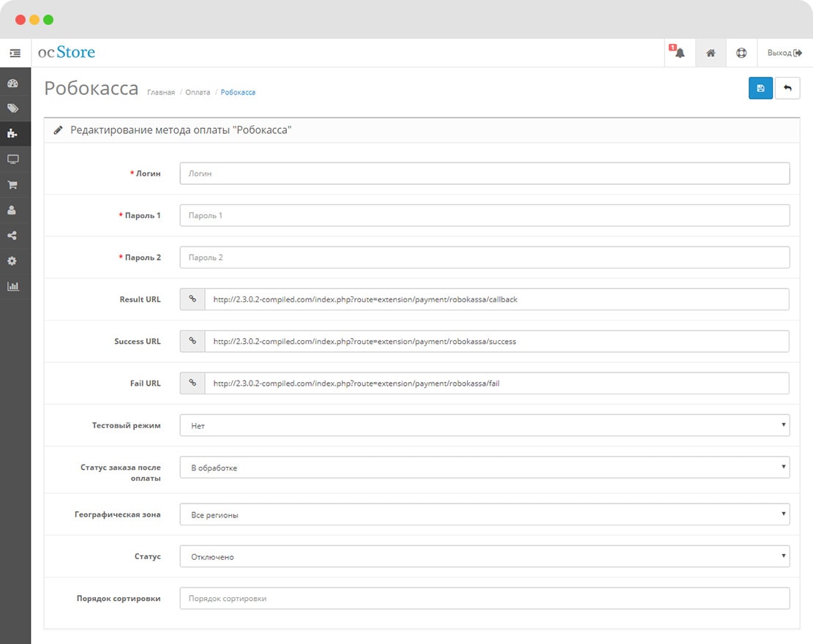Click the Оплата breadcrumb link
813x644 pixels.
tap(198, 92)
